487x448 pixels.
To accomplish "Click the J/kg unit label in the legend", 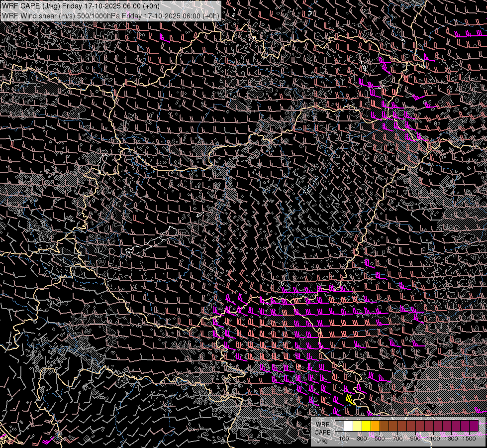I will pyautogui.click(x=322, y=440).
